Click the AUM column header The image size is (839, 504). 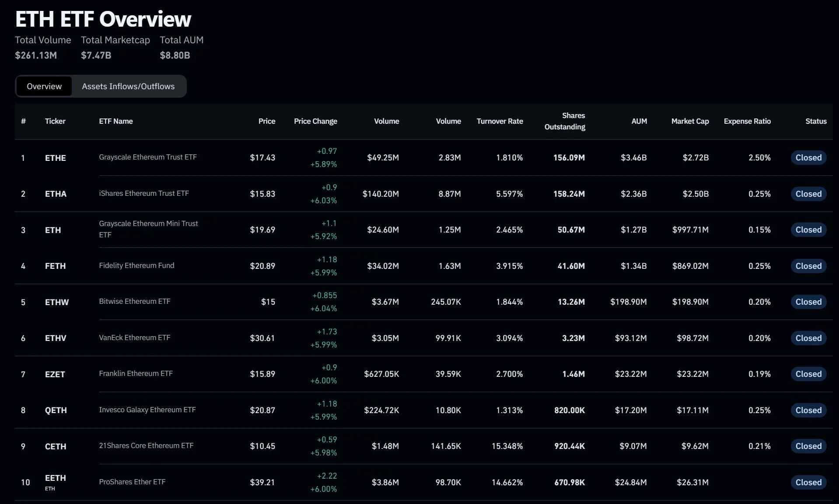[639, 121]
